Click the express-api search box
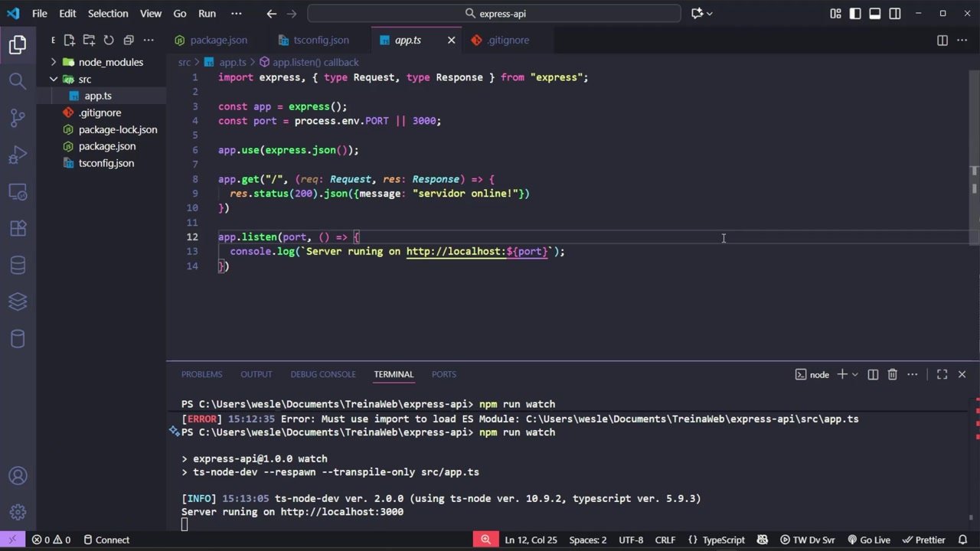This screenshot has width=980, height=551. pos(494,13)
